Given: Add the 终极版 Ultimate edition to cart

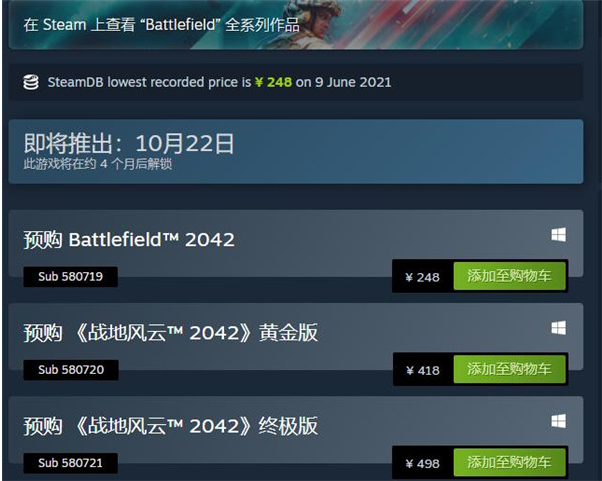Looking at the screenshot, I should (x=509, y=463).
